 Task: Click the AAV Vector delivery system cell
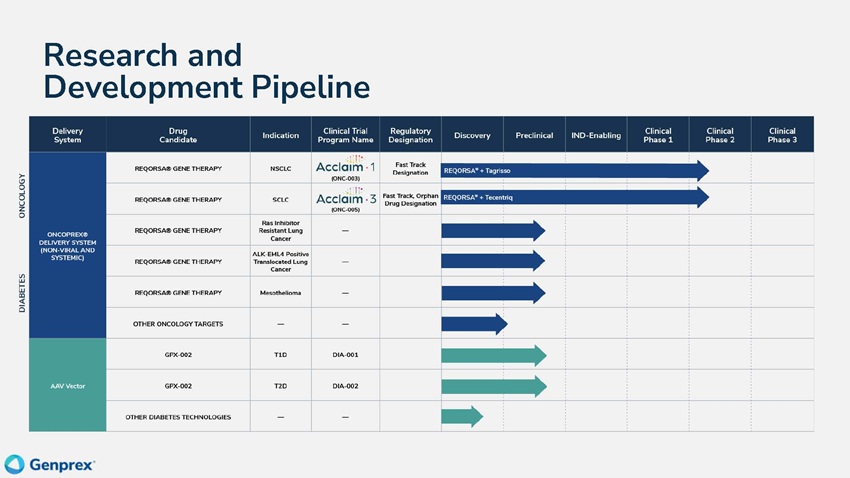tap(68, 386)
